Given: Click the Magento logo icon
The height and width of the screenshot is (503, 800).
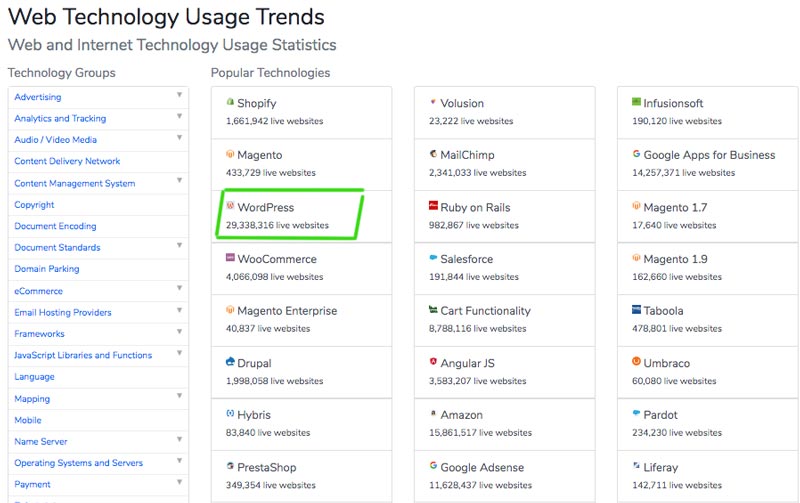Looking at the screenshot, I should (x=230, y=154).
